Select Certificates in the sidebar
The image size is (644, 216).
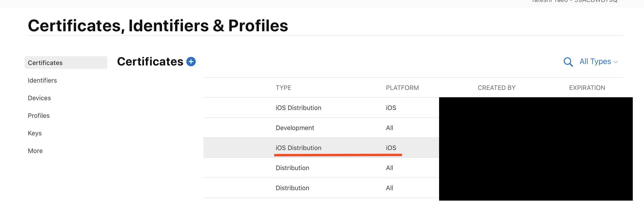coord(45,63)
